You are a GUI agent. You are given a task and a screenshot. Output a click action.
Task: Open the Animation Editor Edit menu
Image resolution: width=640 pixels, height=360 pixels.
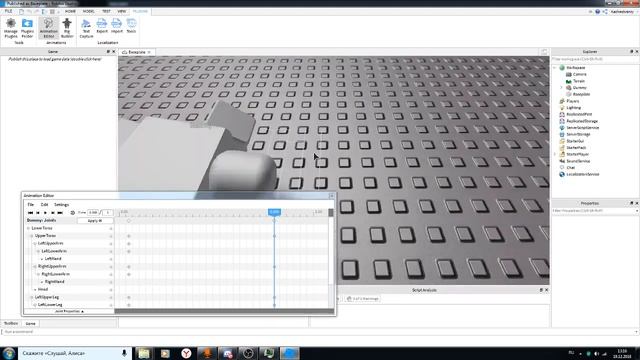click(44, 204)
